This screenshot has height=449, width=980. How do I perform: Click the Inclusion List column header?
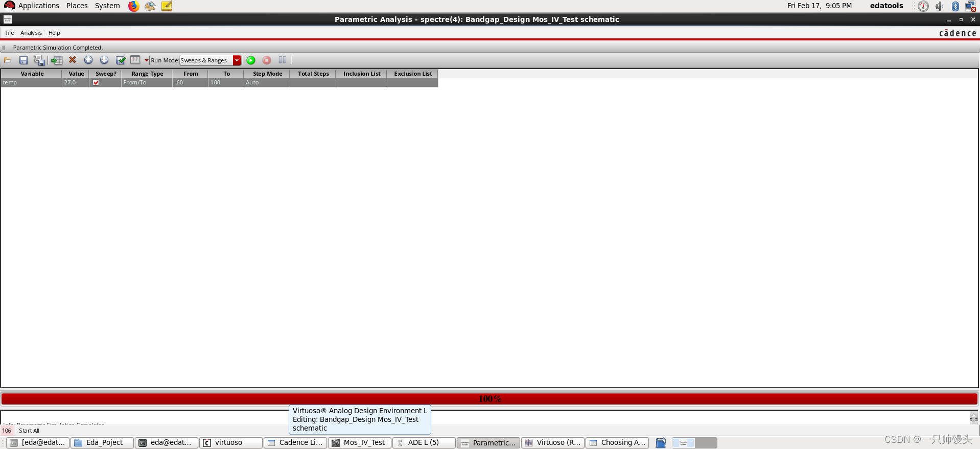click(362, 74)
